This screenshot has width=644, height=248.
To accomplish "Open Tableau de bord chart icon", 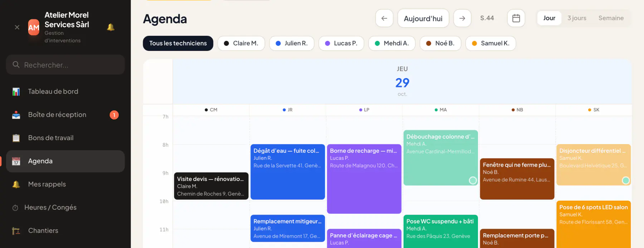I will (16, 92).
